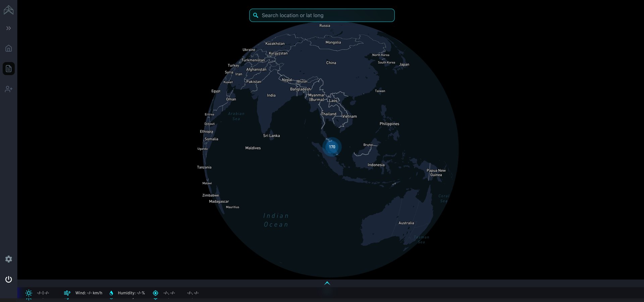Click the Philippines label on the globe
Screen dimensions: 644x302
[389, 124]
